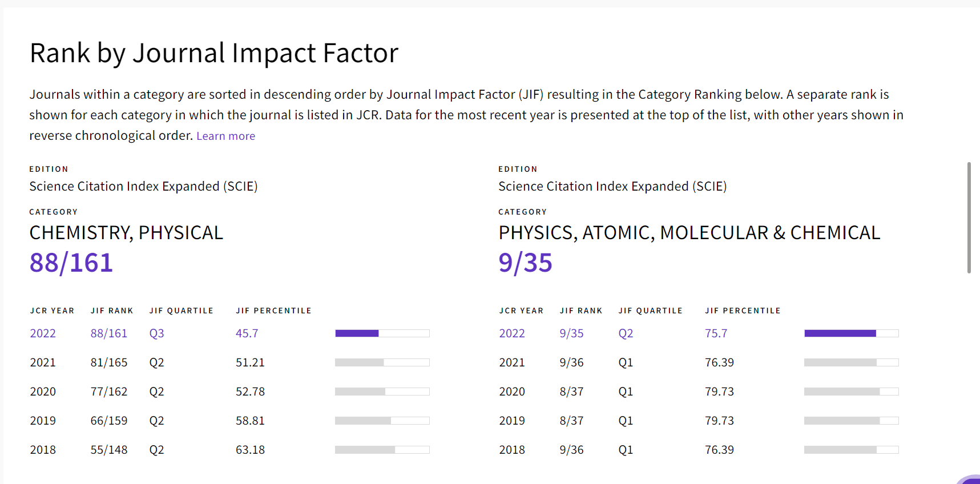Click the 75.7 percentile value
The height and width of the screenshot is (484, 980).
[x=716, y=333]
